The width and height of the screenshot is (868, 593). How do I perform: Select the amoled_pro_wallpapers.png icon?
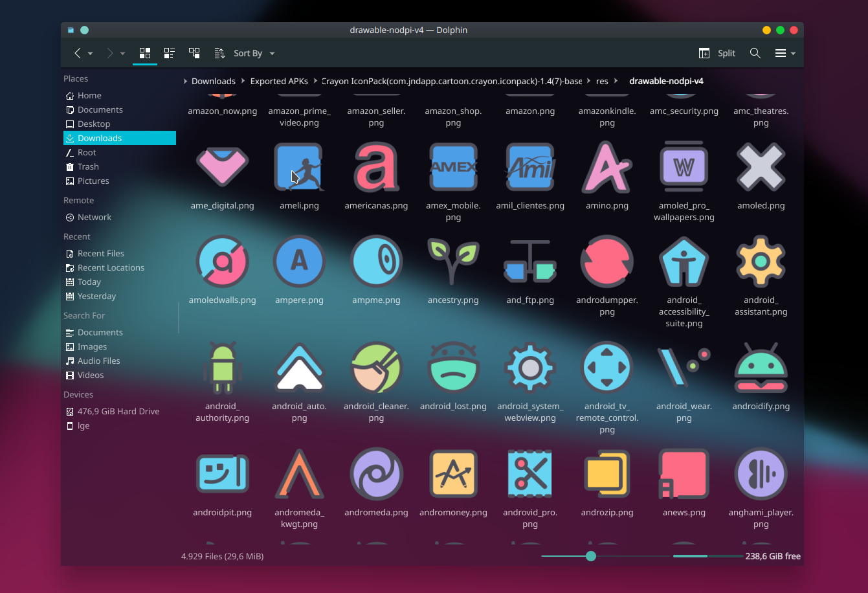(684, 167)
